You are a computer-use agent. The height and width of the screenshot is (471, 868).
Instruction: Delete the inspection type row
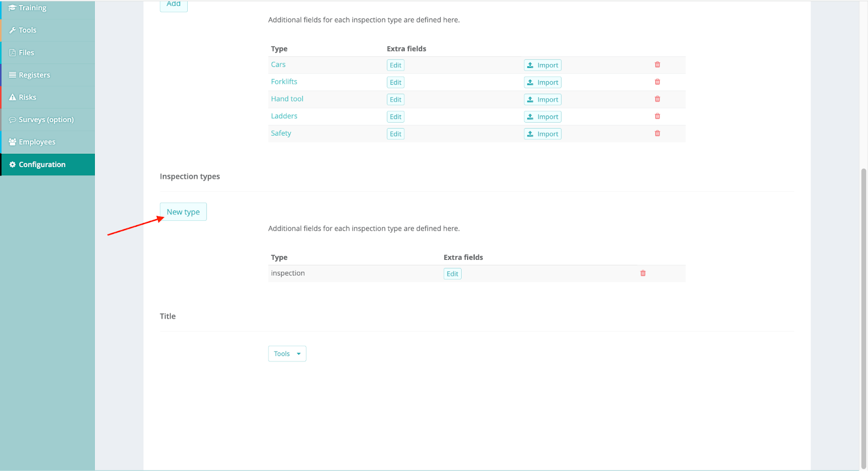coord(643,273)
